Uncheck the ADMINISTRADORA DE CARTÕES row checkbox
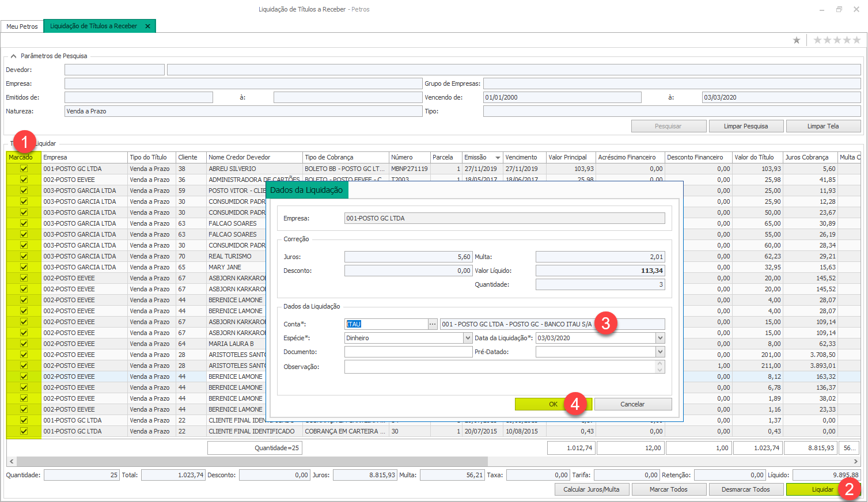868x502 pixels. (24, 180)
